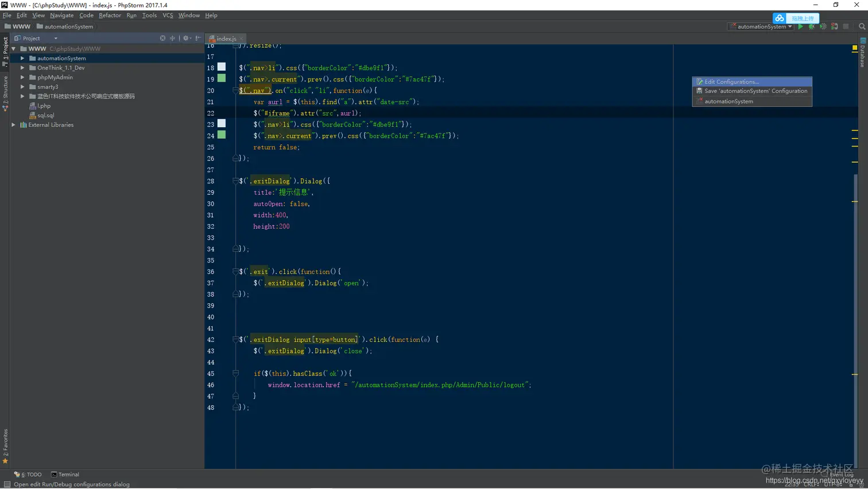Image resolution: width=868 pixels, height=489 pixels.
Task: Select Save 'automationSystem' Configuration entry
Action: click(x=752, y=91)
